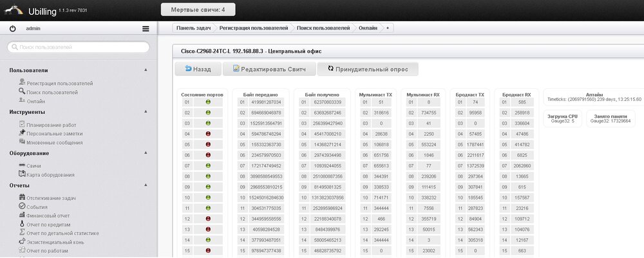Click the Назад button
This screenshot has height=258, width=644.
click(198, 69)
